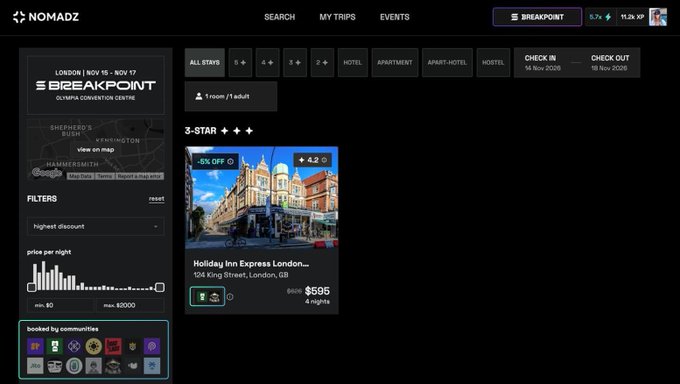Click the 5.7x lightning multiplier badge
Screen dimensions: 680x384
tap(601, 17)
